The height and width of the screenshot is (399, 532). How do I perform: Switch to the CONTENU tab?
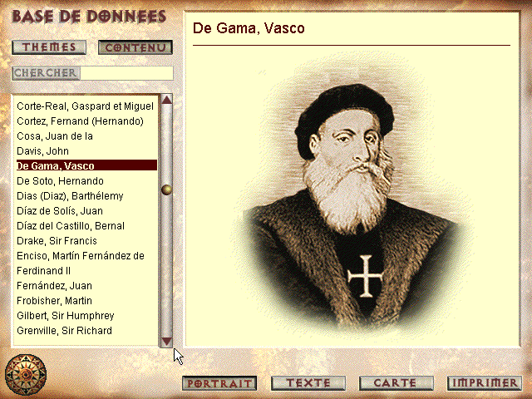click(x=135, y=47)
